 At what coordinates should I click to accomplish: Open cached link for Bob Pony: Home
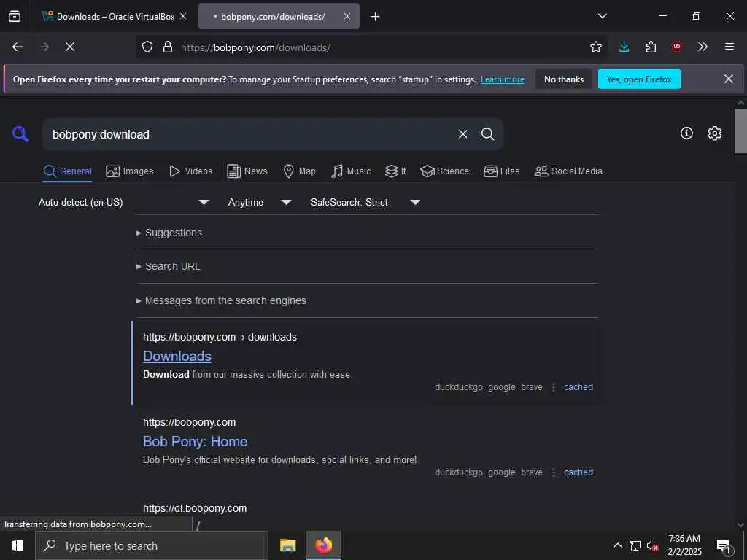tap(578, 472)
